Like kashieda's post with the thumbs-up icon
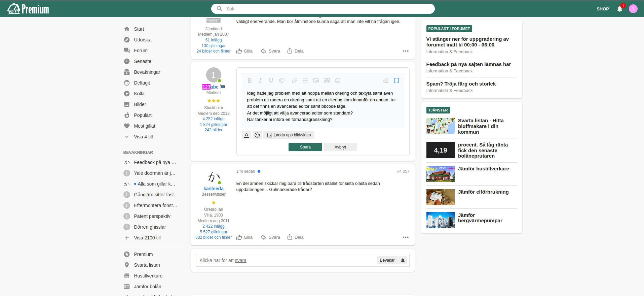Viewport: 644px width, 296px height. (x=239, y=237)
